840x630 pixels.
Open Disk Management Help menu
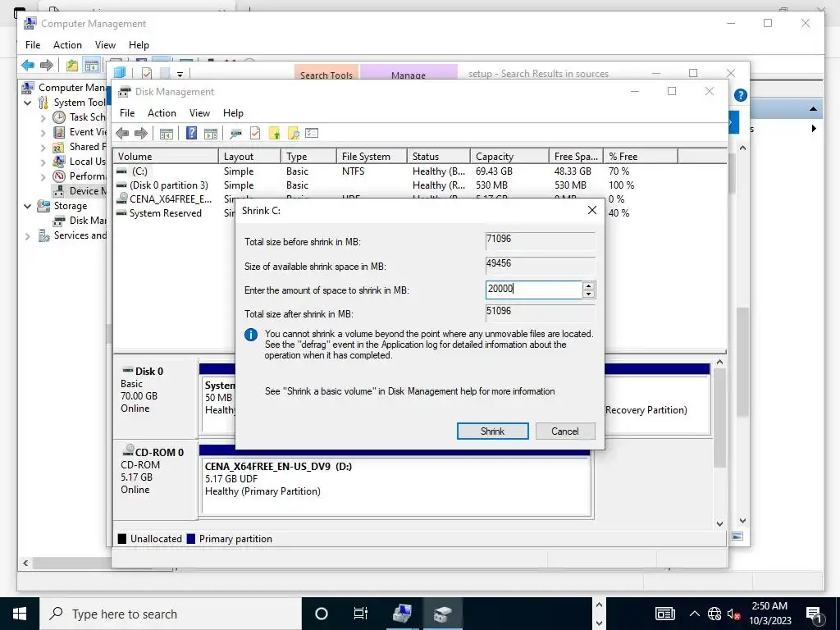coord(233,113)
